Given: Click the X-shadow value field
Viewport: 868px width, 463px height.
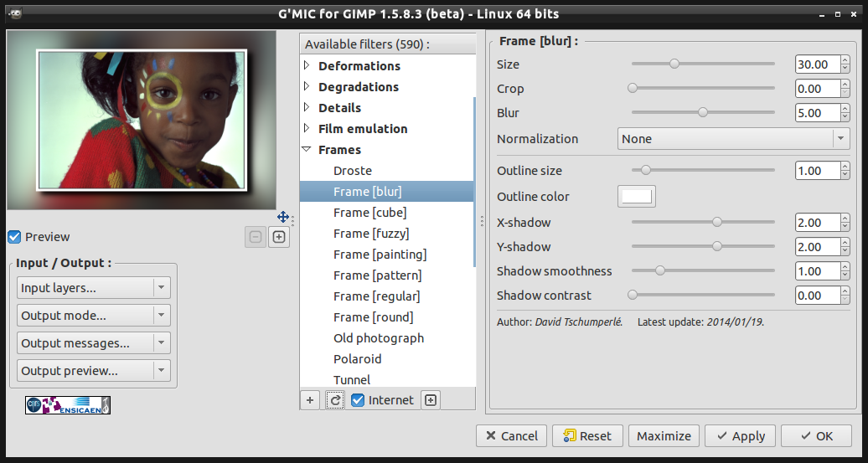Looking at the screenshot, I should 818,223.
